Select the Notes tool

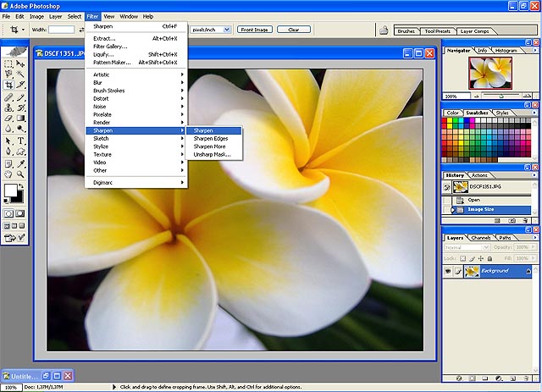tap(8, 164)
